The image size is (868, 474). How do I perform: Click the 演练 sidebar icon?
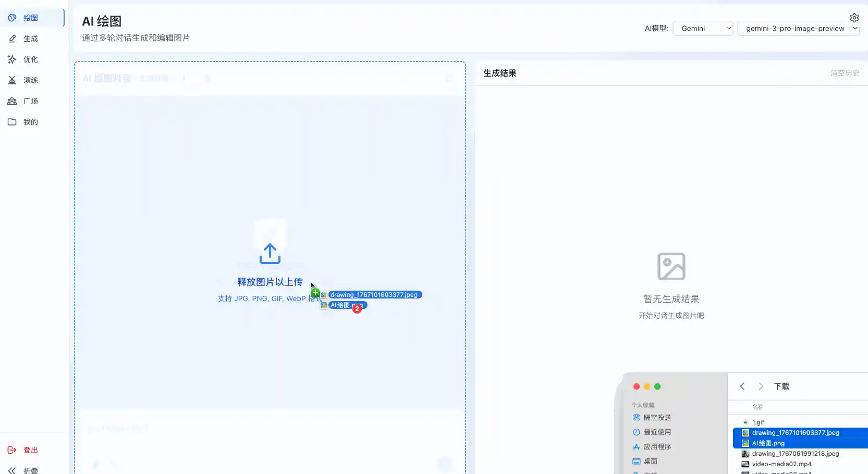pos(12,80)
